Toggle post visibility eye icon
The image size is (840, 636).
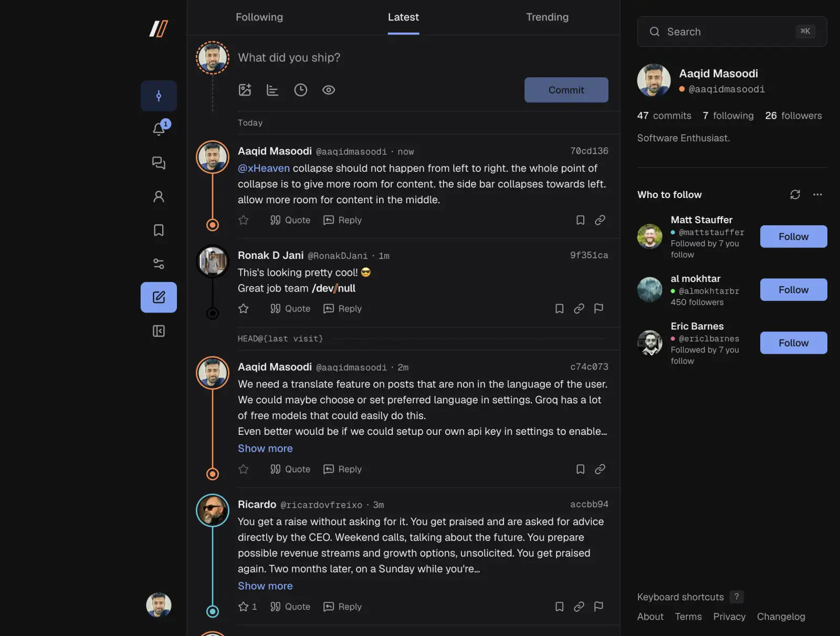(329, 90)
